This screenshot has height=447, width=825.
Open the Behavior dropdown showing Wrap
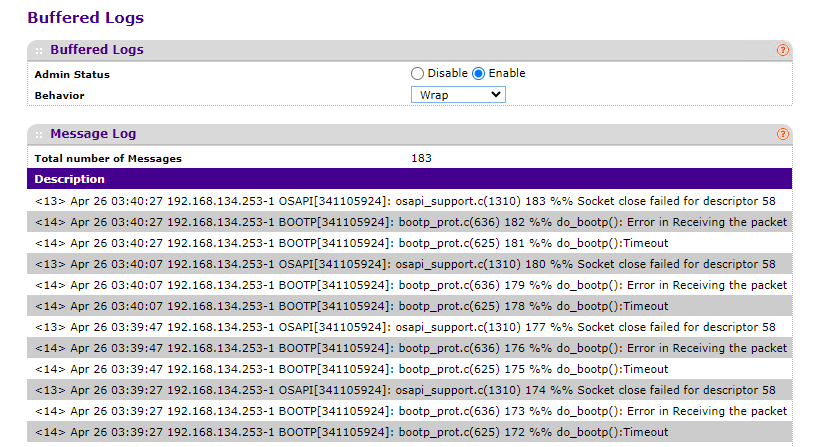[458, 95]
